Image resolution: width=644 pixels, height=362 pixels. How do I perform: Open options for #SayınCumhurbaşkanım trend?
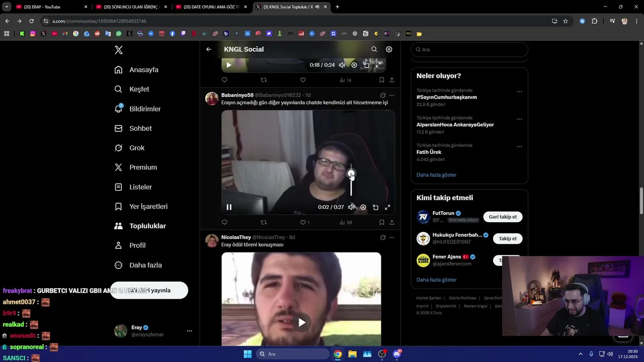tap(519, 92)
